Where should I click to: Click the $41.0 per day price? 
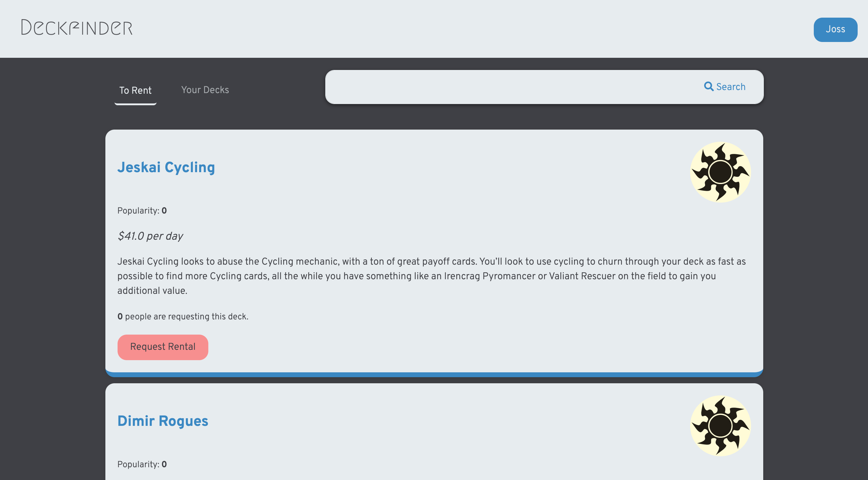pyautogui.click(x=150, y=236)
